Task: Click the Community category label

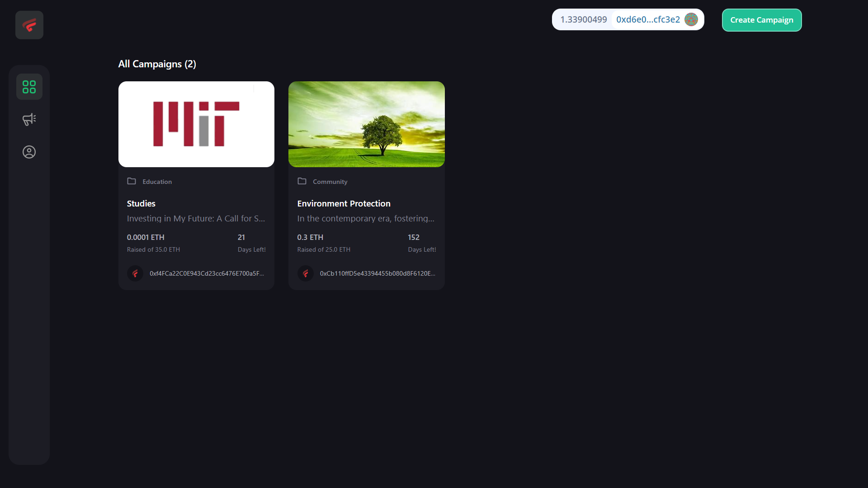Action: (330, 182)
